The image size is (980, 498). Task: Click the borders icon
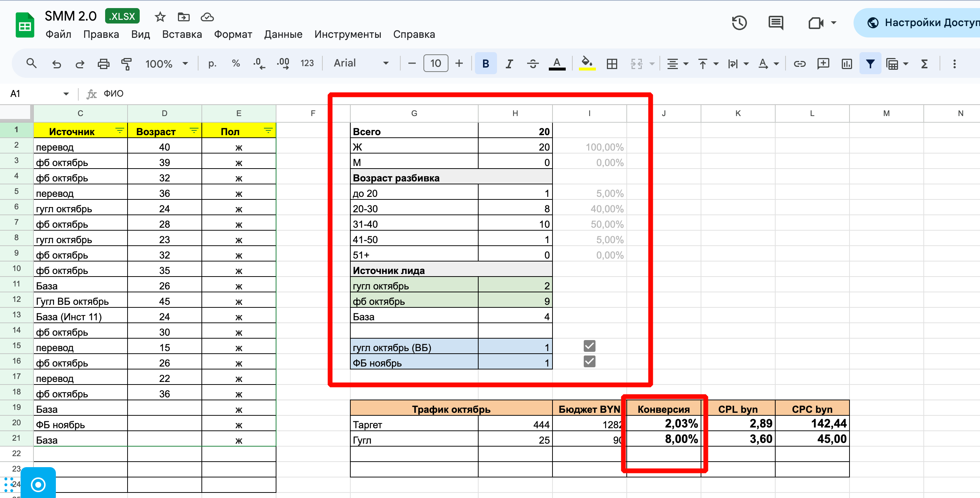pyautogui.click(x=612, y=64)
